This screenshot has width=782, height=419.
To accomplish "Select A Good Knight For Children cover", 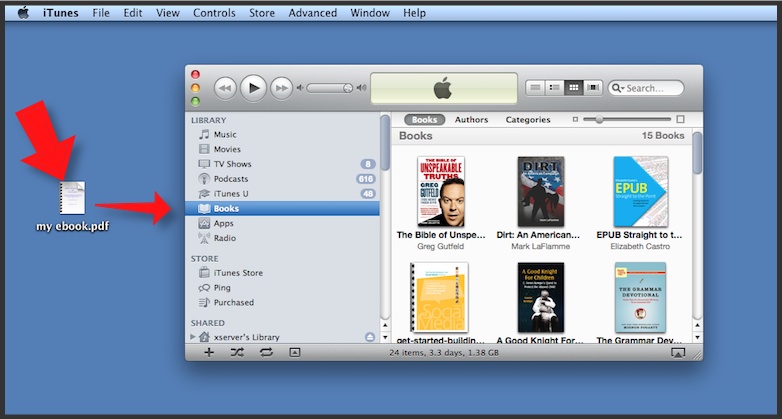I will point(541,297).
